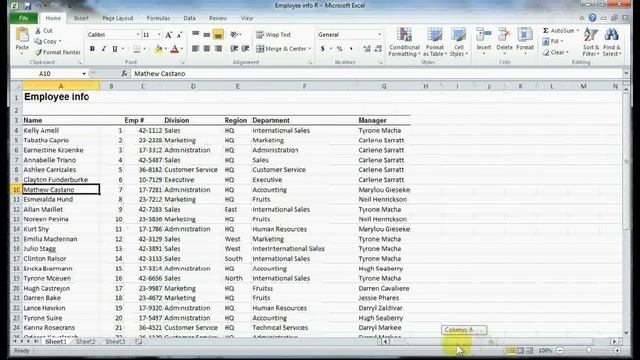Open the Calibri font name dropdown
The image size is (640, 360).
pyautogui.click(x=138, y=35)
